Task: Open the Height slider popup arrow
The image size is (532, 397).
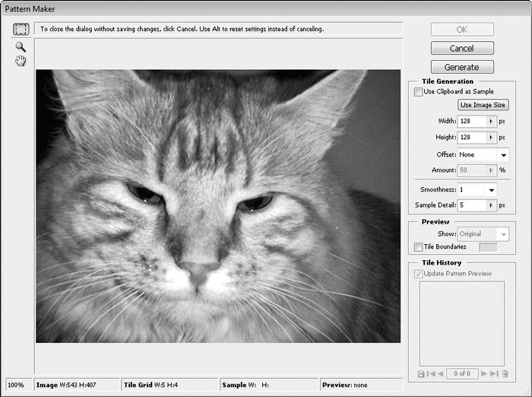Action: [491, 138]
